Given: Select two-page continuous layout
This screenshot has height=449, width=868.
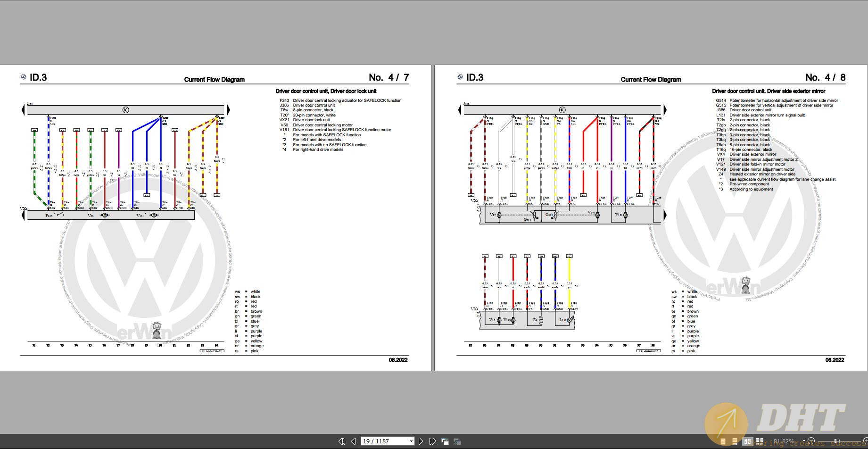Looking at the screenshot, I should pyautogui.click(x=760, y=441).
